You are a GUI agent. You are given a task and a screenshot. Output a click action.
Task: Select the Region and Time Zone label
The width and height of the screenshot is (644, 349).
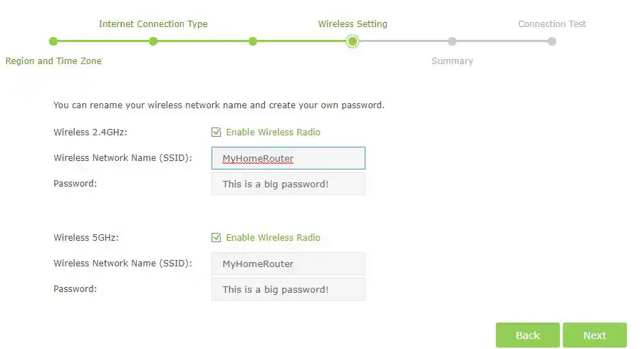[53, 61]
